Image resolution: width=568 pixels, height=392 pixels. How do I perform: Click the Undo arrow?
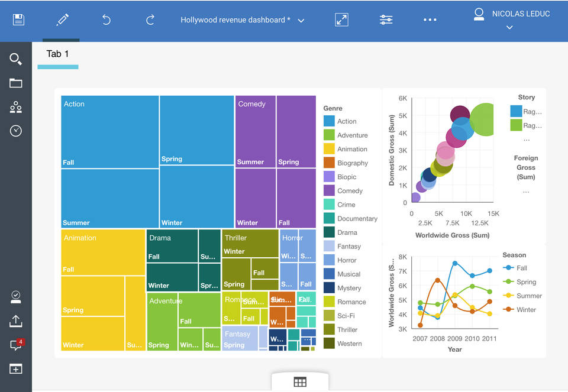pos(106,20)
